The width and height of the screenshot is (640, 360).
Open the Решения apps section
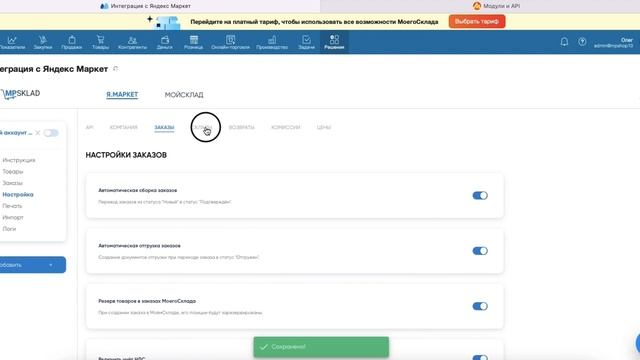click(x=334, y=42)
